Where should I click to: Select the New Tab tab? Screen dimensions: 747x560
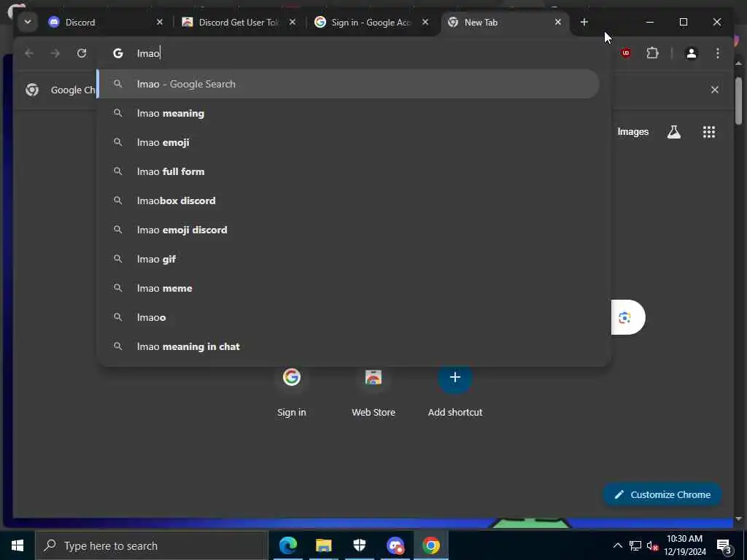(x=505, y=22)
